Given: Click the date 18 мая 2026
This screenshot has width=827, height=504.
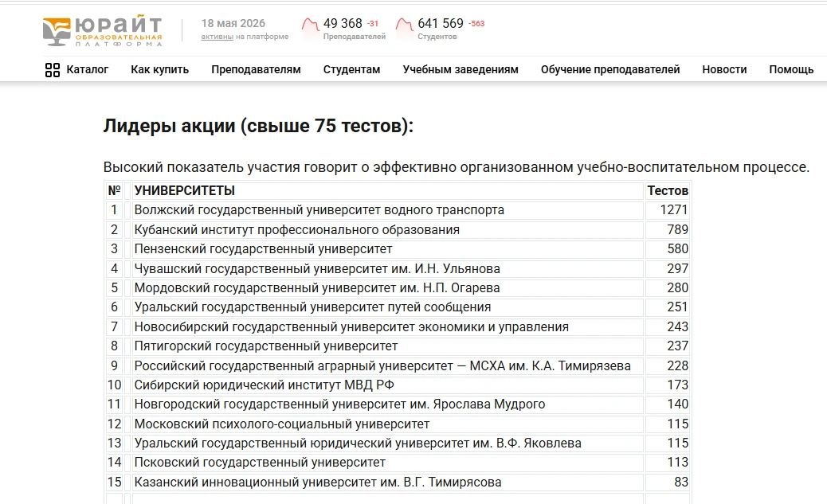Looking at the screenshot, I should pos(233,23).
